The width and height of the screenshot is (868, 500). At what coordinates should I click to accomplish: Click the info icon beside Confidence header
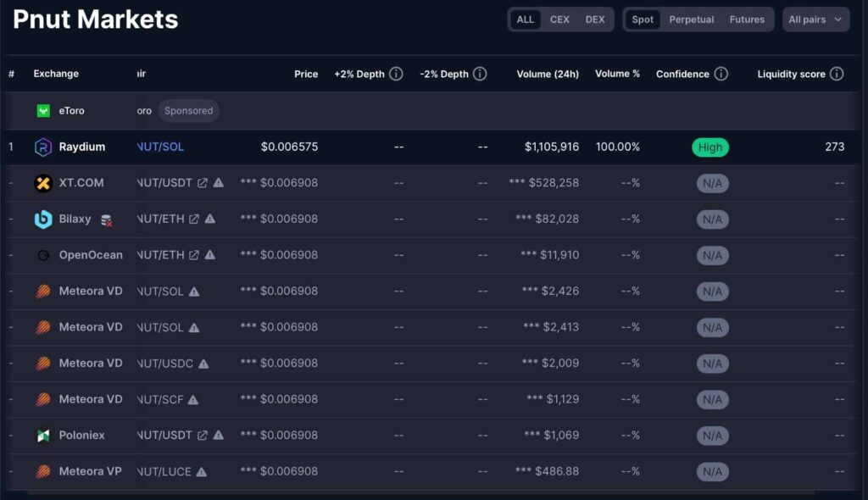(721, 75)
